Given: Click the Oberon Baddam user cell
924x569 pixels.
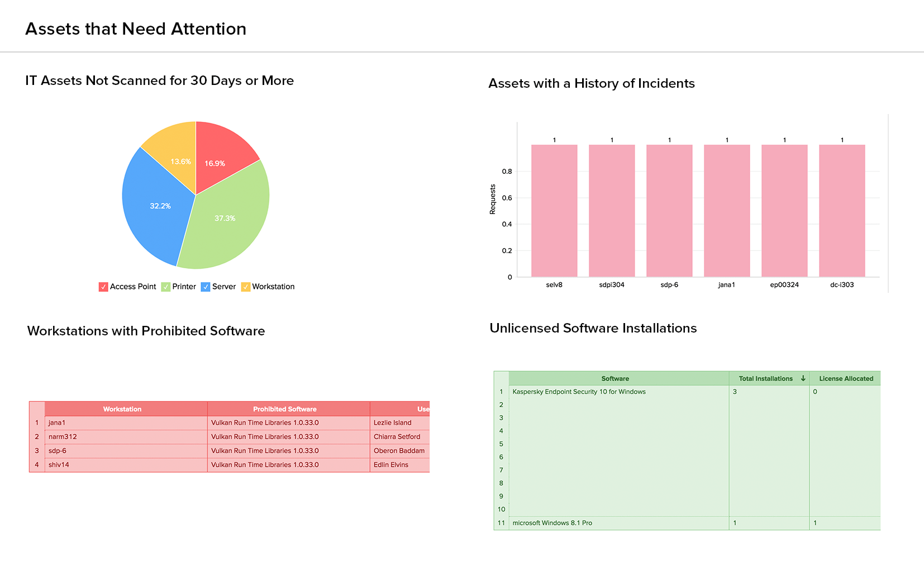Looking at the screenshot, I should point(399,451).
